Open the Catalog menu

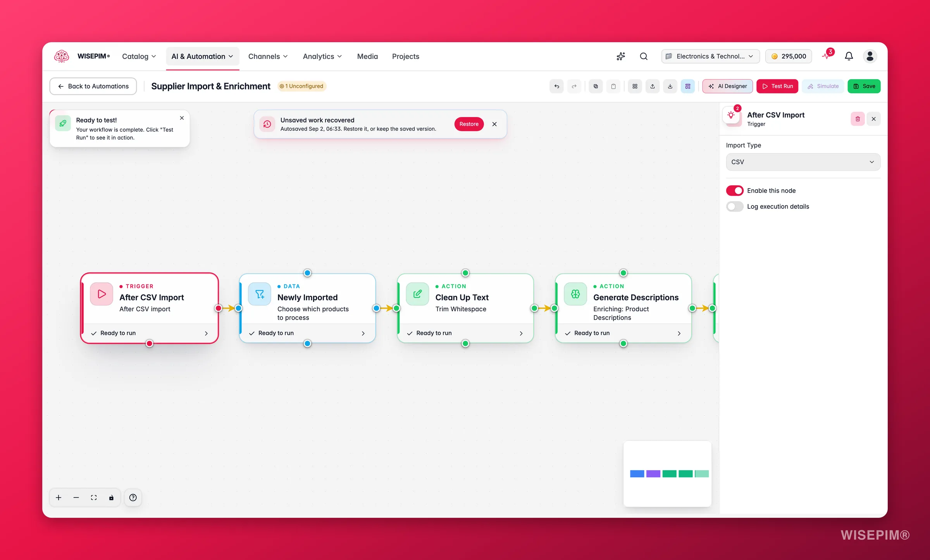pyautogui.click(x=139, y=56)
